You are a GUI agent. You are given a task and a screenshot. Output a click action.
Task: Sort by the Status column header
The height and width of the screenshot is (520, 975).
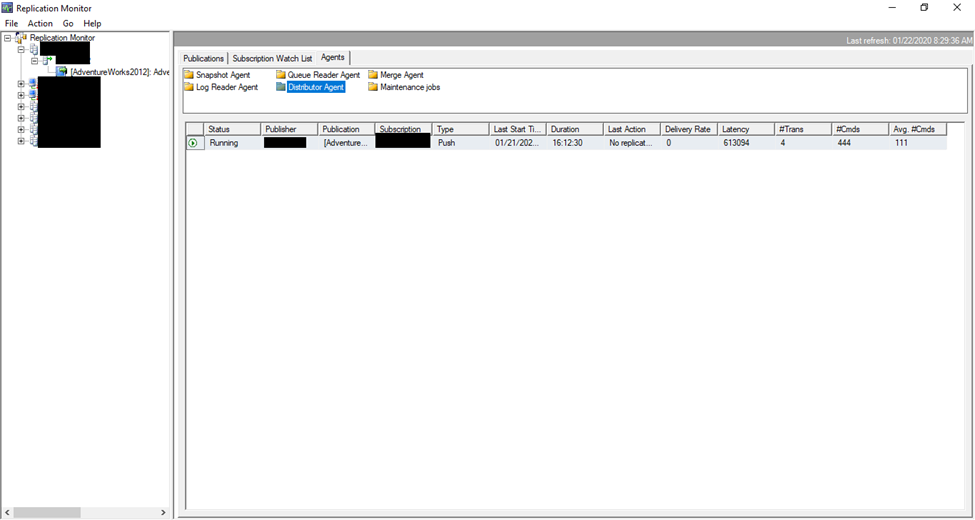(x=232, y=129)
